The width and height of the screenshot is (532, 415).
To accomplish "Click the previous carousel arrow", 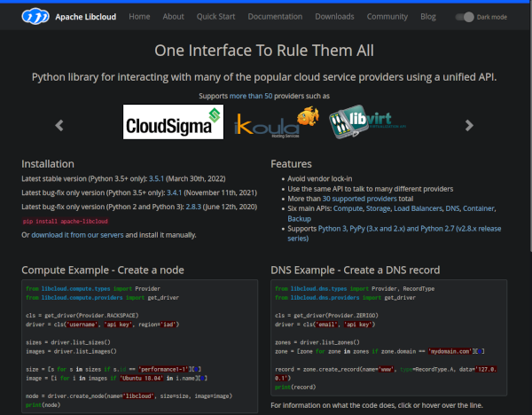I will [x=59, y=125].
